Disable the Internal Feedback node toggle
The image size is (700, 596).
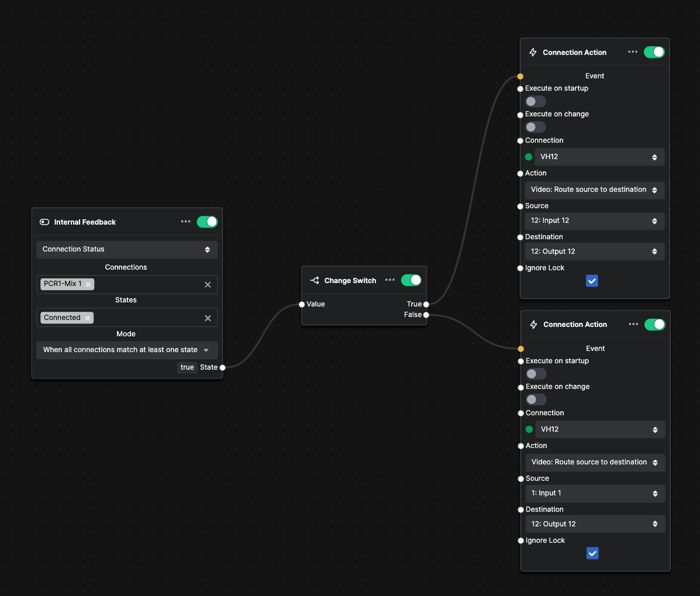click(x=207, y=222)
